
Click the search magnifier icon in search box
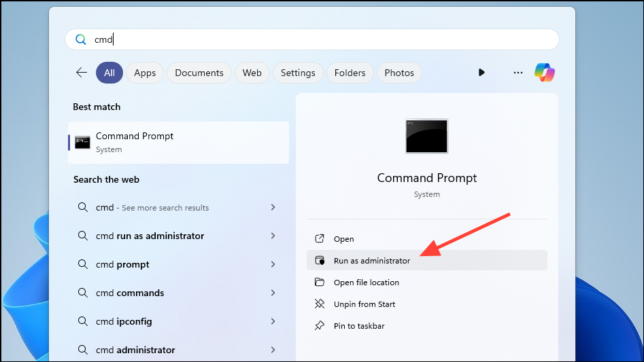[80, 39]
